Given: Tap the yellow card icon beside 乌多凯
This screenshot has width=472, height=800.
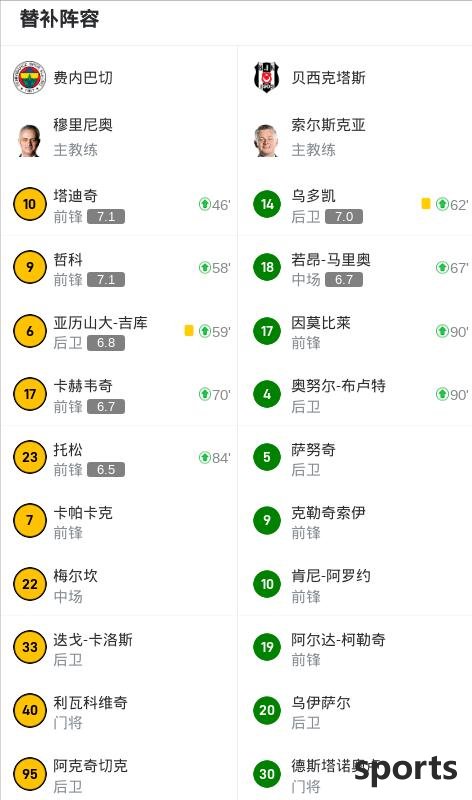Looking at the screenshot, I should pyautogui.click(x=426, y=204).
